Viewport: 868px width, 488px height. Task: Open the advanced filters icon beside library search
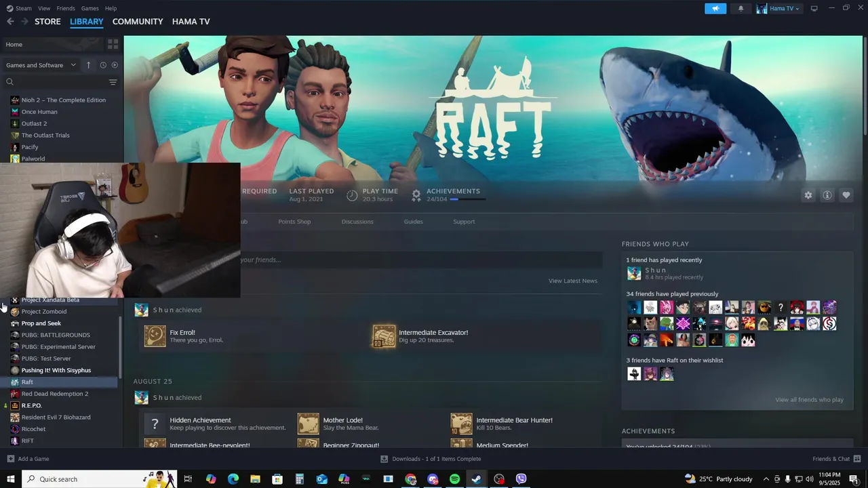click(x=113, y=82)
